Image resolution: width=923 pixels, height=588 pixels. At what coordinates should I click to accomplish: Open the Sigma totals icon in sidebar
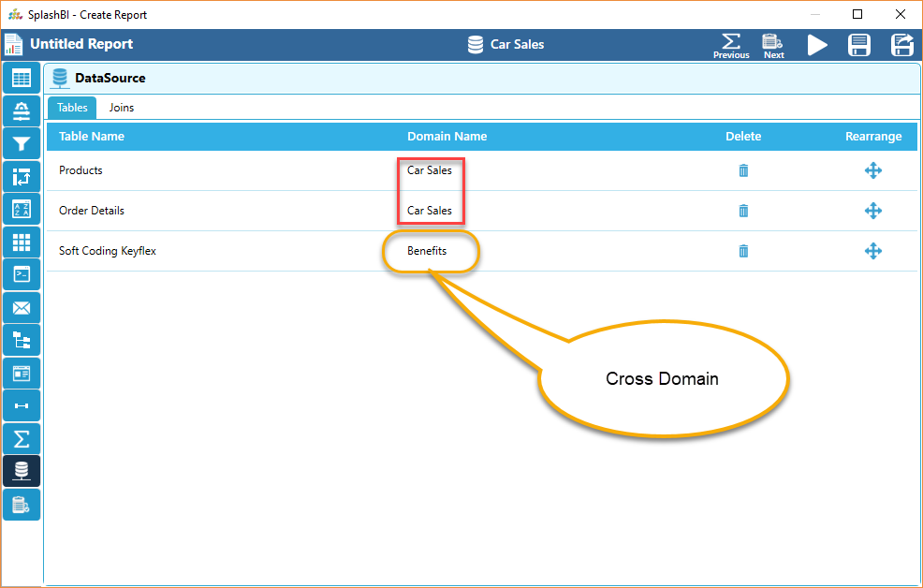tap(22, 438)
